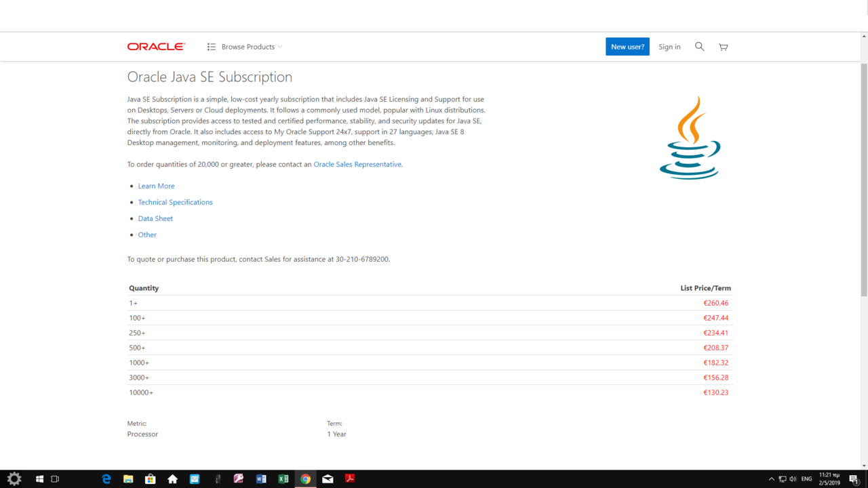Viewport: 868px width, 488px height.
Task: Open Task View in the taskbar
Action: pos(55,479)
